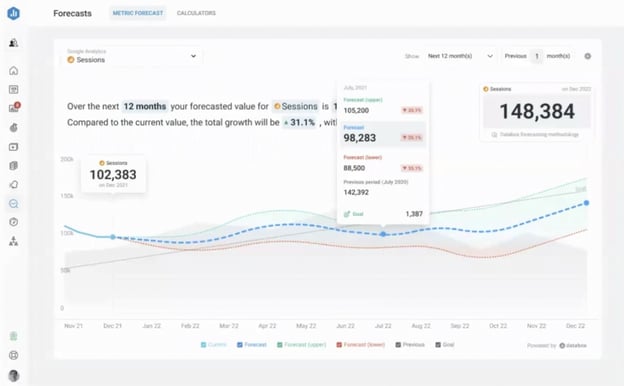Click the Previous months number field
Screen dimensions: 624x386
pyautogui.click(x=536, y=56)
